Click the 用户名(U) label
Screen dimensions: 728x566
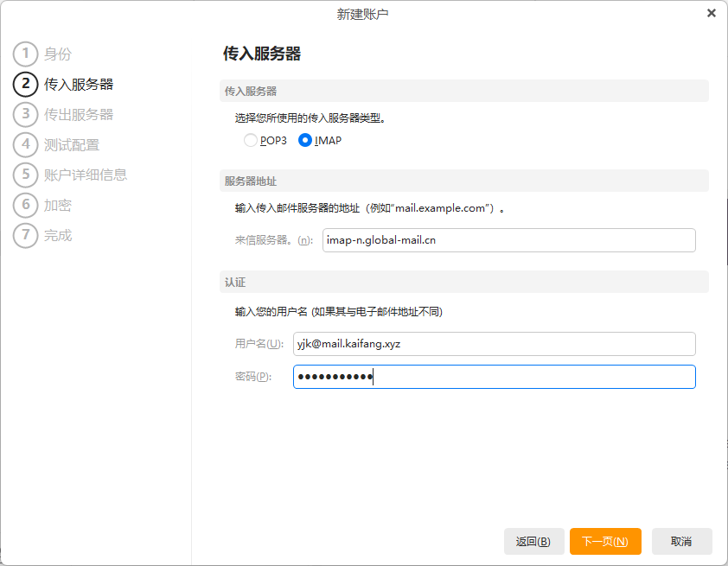pos(259,344)
